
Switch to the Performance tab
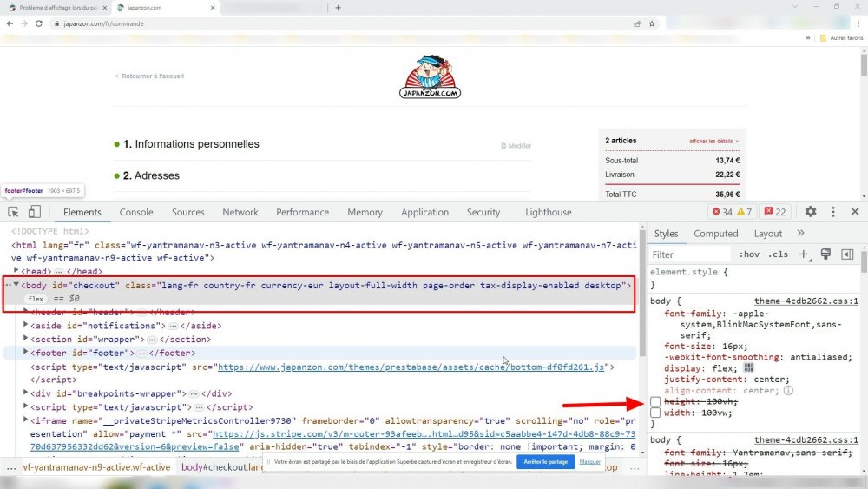tap(302, 212)
